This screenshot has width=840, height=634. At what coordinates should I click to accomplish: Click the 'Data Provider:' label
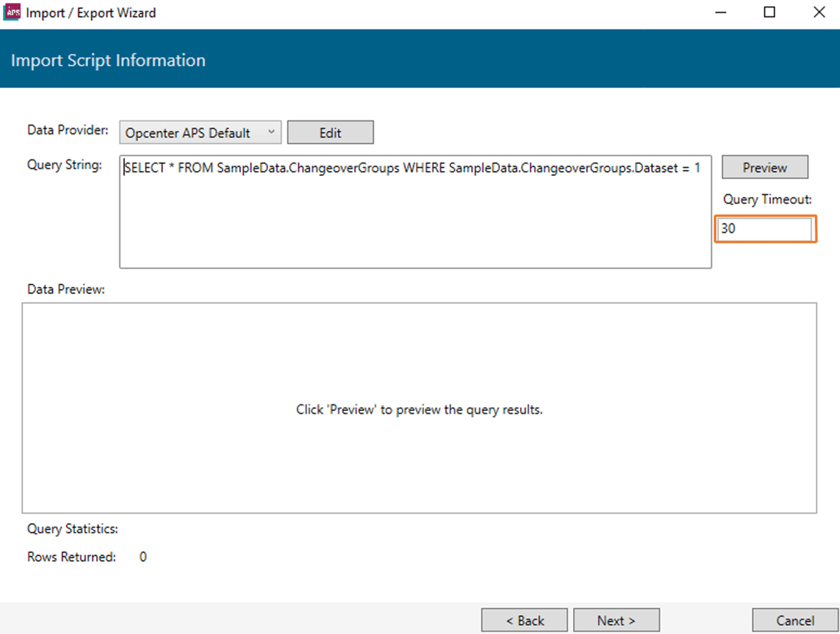(x=68, y=130)
